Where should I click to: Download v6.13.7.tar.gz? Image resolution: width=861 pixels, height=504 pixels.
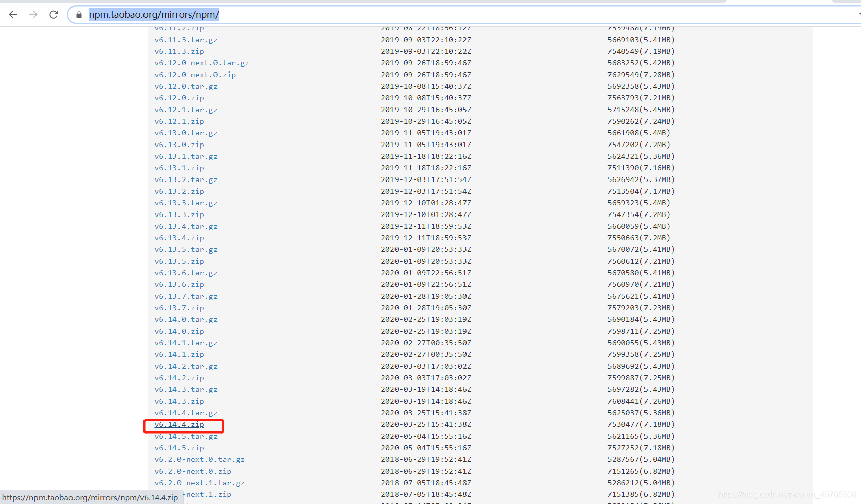[186, 296]
